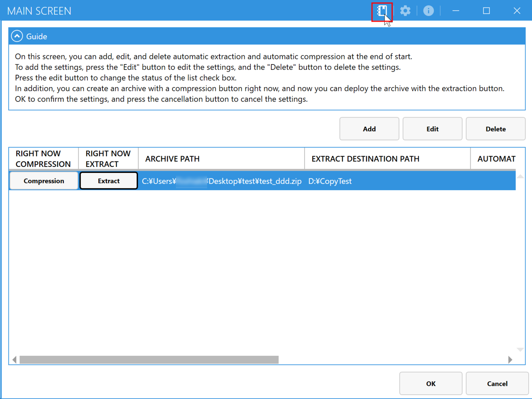Maximize the Main Screen window

[486, 11]
